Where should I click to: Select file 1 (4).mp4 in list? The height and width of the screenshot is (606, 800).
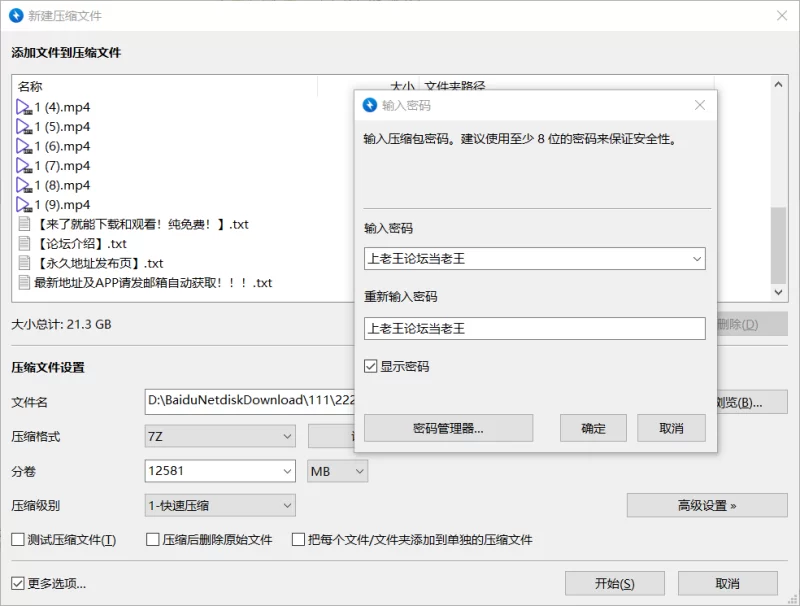(62, 107)
